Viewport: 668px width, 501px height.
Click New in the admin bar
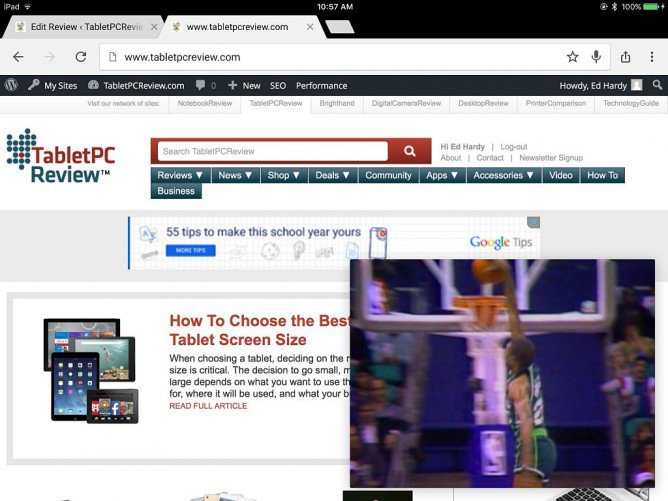tap(244, 85)
